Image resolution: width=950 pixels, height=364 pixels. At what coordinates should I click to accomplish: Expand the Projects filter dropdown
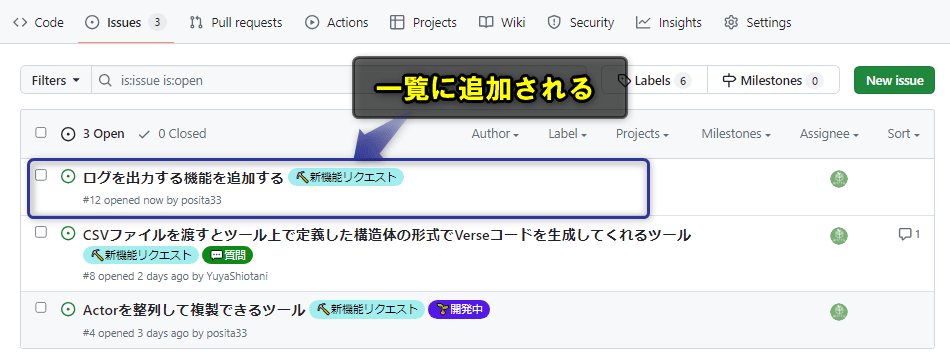click(642, 134)
